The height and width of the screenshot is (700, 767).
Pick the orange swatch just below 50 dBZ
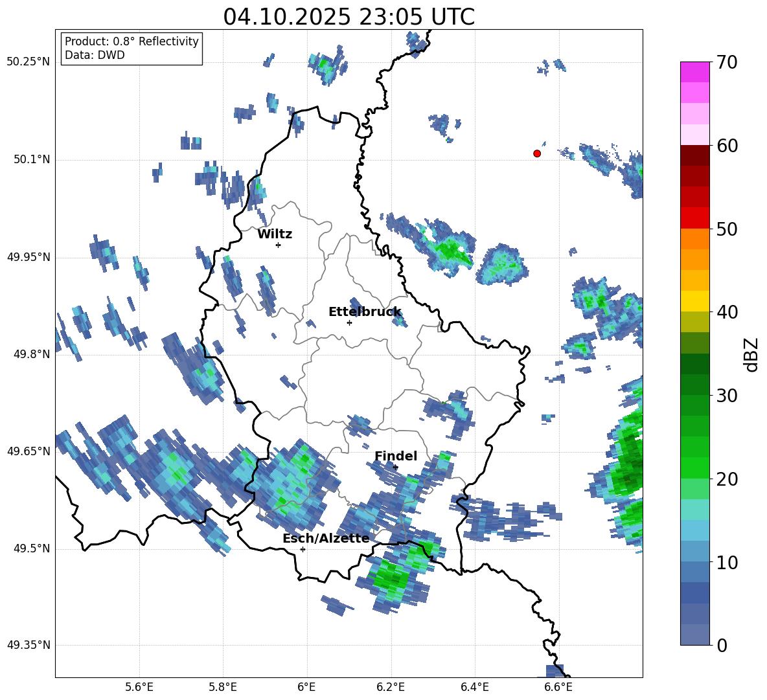(694, 238)
